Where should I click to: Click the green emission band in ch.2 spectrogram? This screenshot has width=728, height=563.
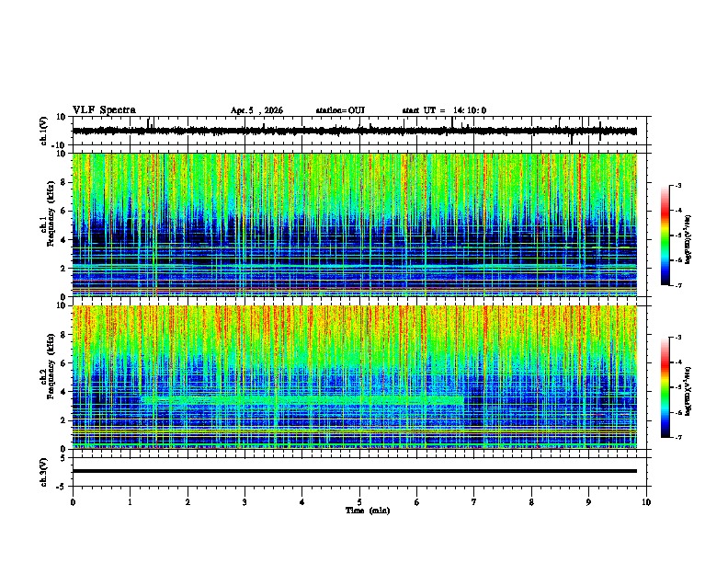302,399
